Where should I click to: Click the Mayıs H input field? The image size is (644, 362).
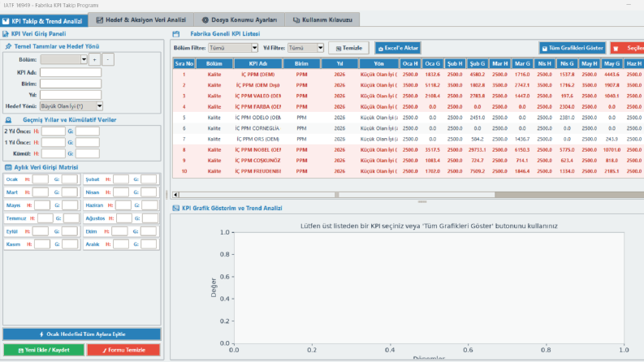[x=42, y=205]
